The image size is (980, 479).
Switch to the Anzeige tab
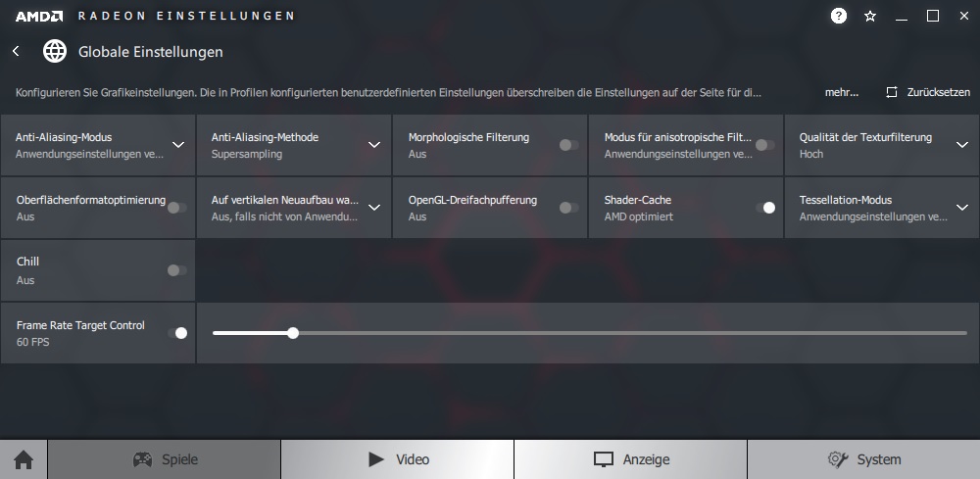click(630, 459)
